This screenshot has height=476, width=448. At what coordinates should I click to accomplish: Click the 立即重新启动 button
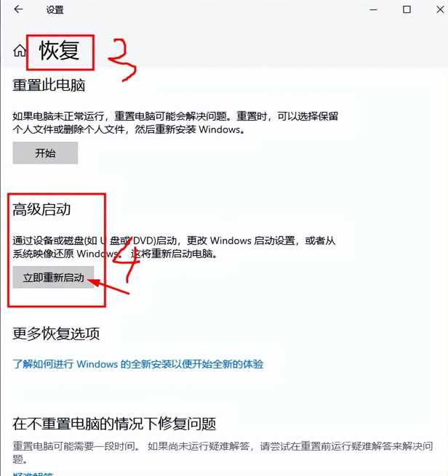click(x=54, y=277)
